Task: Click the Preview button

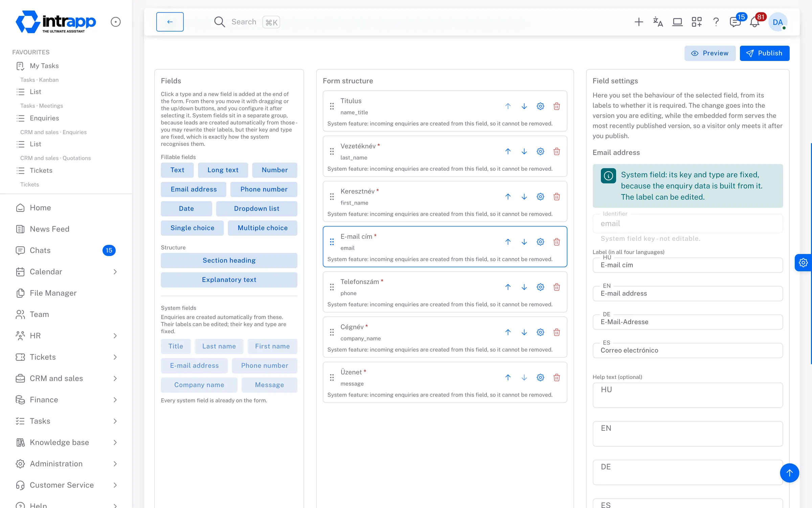Action: pyautogui.click(x=710, y=53)
